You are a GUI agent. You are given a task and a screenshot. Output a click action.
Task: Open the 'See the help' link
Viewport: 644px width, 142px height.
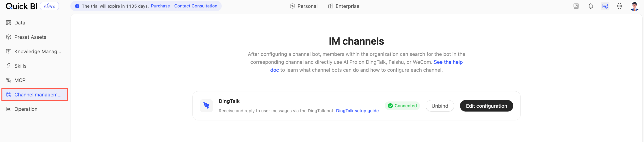pyautogui.click(x=448, y=62)
